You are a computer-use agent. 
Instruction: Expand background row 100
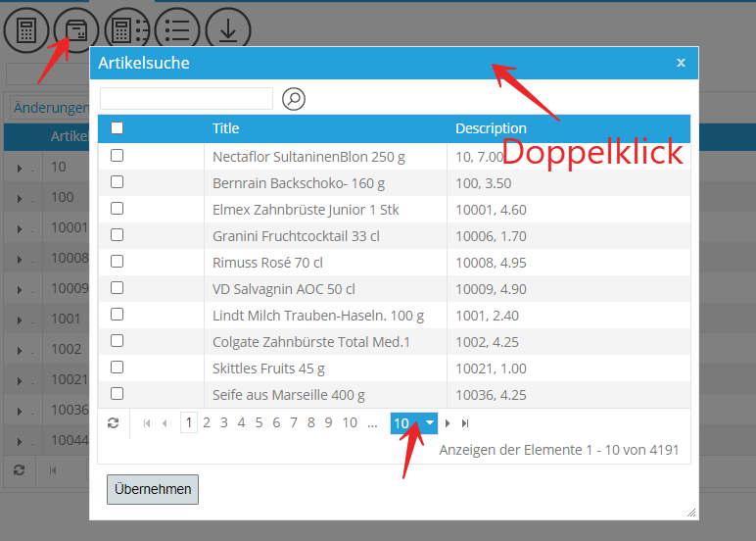[x=20, y=199]
